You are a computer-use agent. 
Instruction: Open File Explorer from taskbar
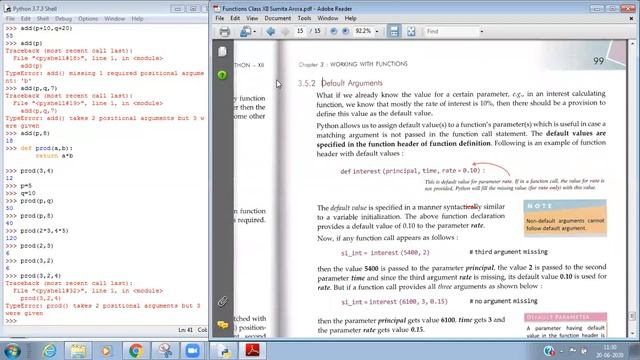[x=78, y=351]
